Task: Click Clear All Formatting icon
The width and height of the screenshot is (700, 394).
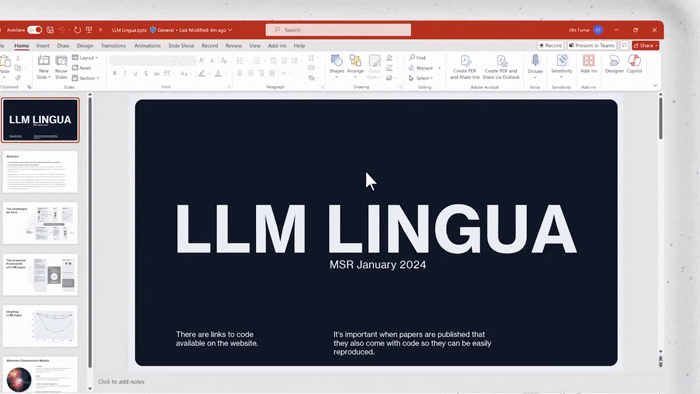Action: point(224,61)
